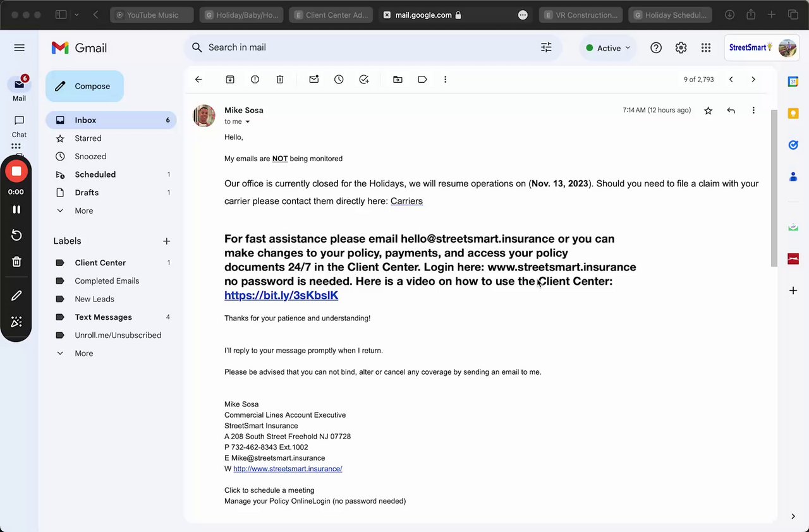Click Mike Sosa's profile photo
This screenshot has height=532, width=809.
204,116
